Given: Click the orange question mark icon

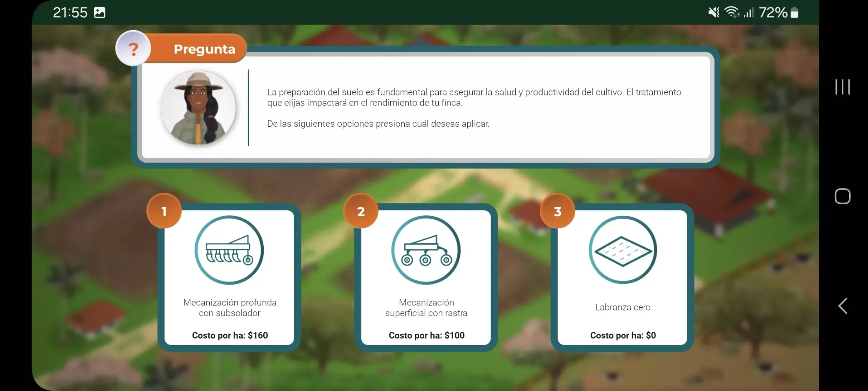Looking at the screenshot, I should click(133, 49).
